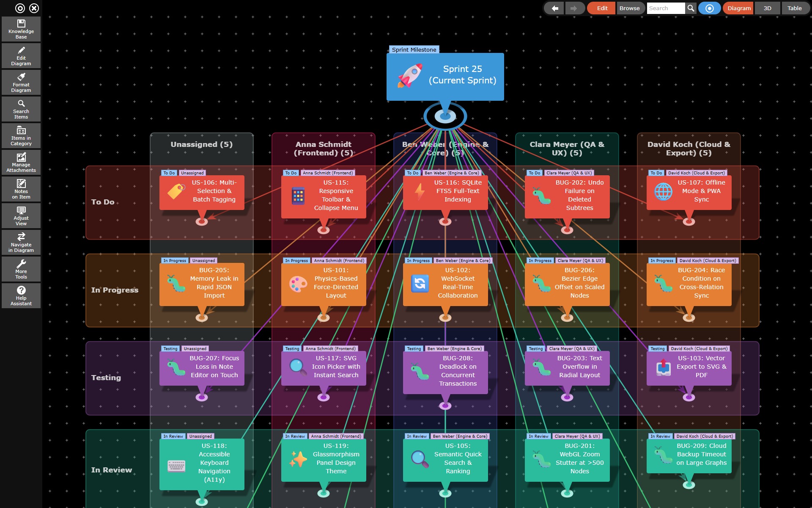Go back with the left arrow button

tap(554, 8)
